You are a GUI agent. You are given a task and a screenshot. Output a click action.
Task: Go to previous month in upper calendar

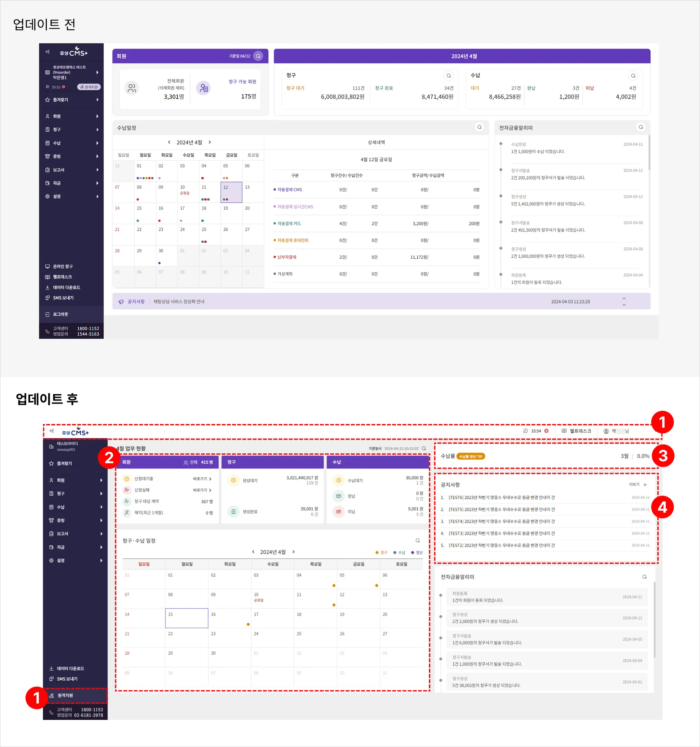click(169, 142)
